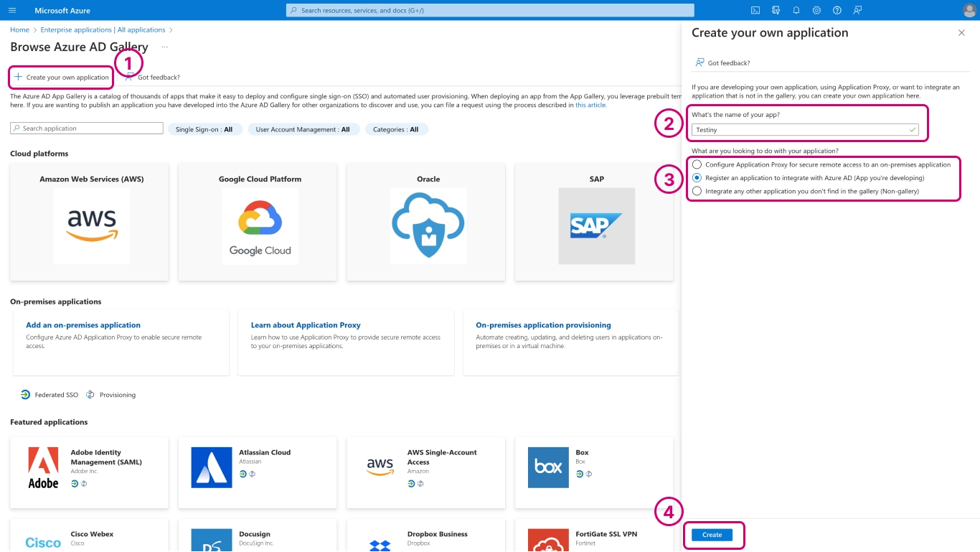Open the user account avatar
The width and height of the screenshot is (980, 552).
pyautogui.click(x=969, y=11)
